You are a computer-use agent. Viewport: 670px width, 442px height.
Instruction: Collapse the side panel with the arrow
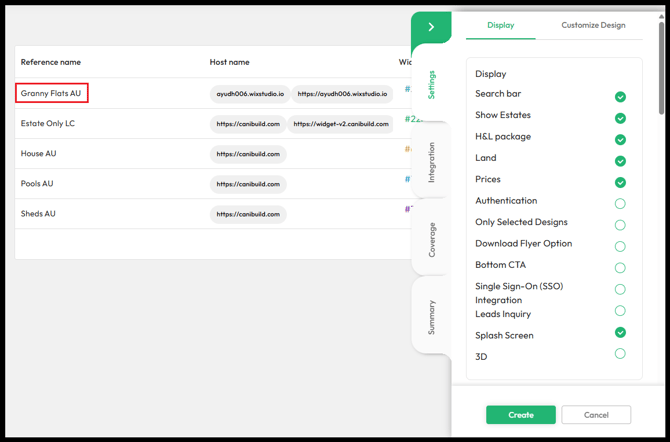coord(431,27)
